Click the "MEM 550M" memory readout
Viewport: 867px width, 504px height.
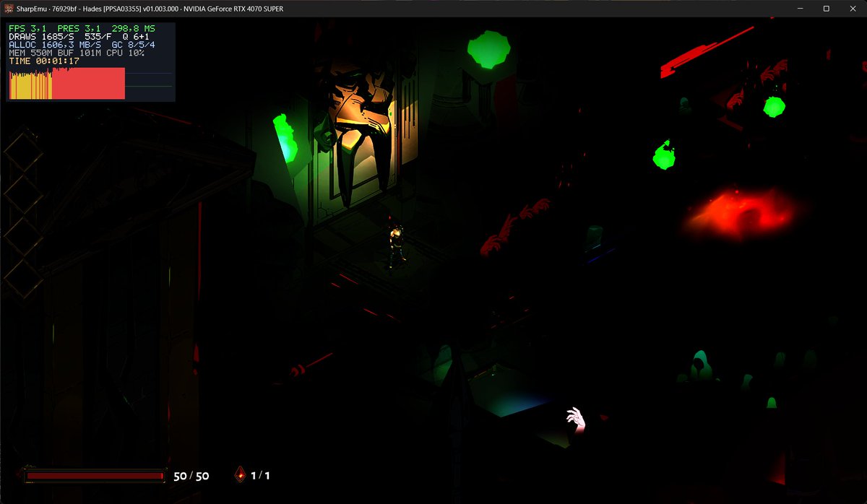(29, 53)
